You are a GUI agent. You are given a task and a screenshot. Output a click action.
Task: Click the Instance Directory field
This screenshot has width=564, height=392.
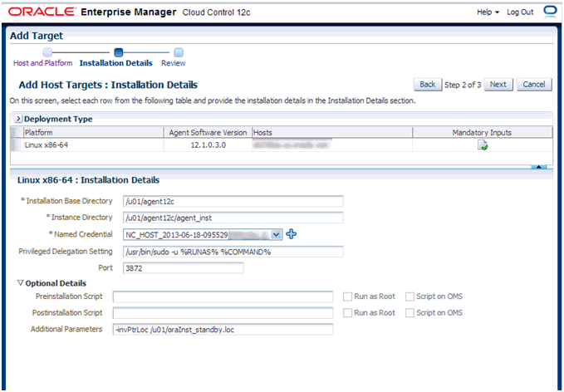click(233, 218)
